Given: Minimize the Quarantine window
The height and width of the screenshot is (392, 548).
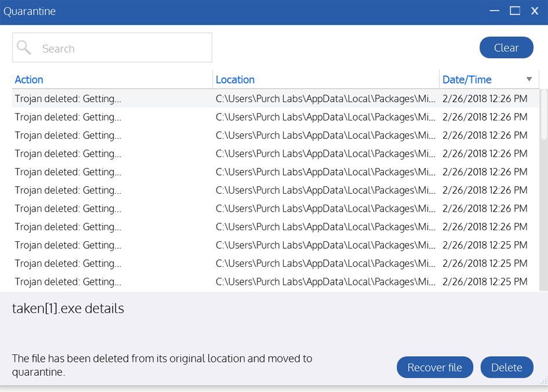Looking at the screenshot, I should [x=494, y=11].
